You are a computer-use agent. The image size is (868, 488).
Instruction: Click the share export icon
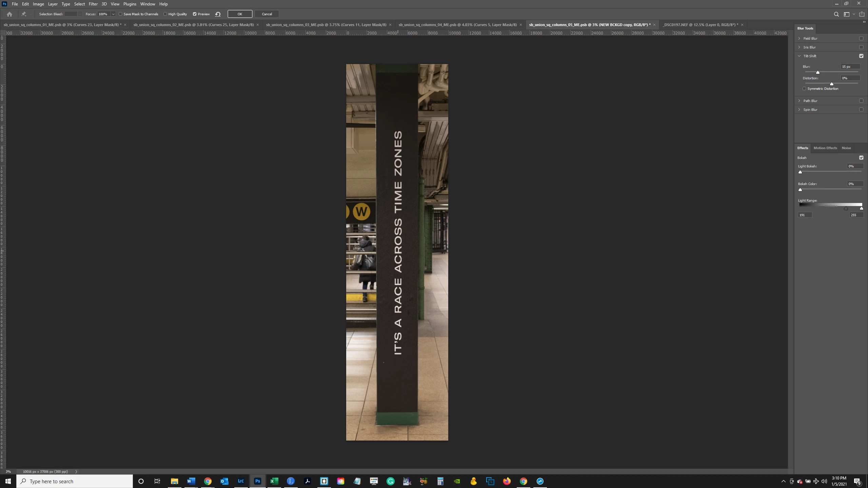tap(862, 14)
